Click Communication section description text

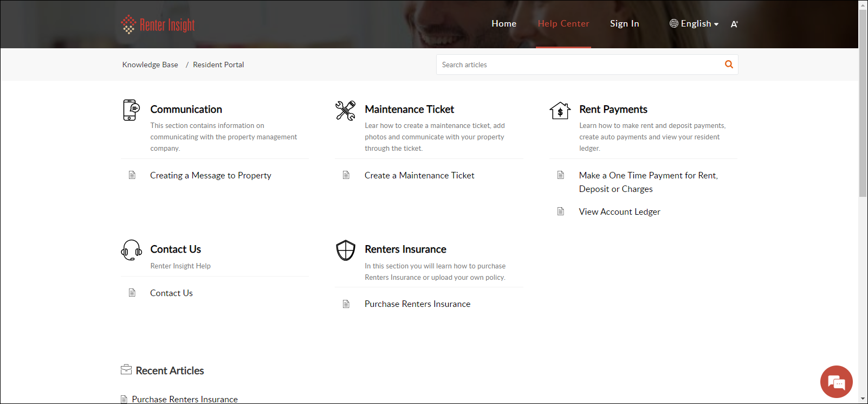tap(224, 137)
